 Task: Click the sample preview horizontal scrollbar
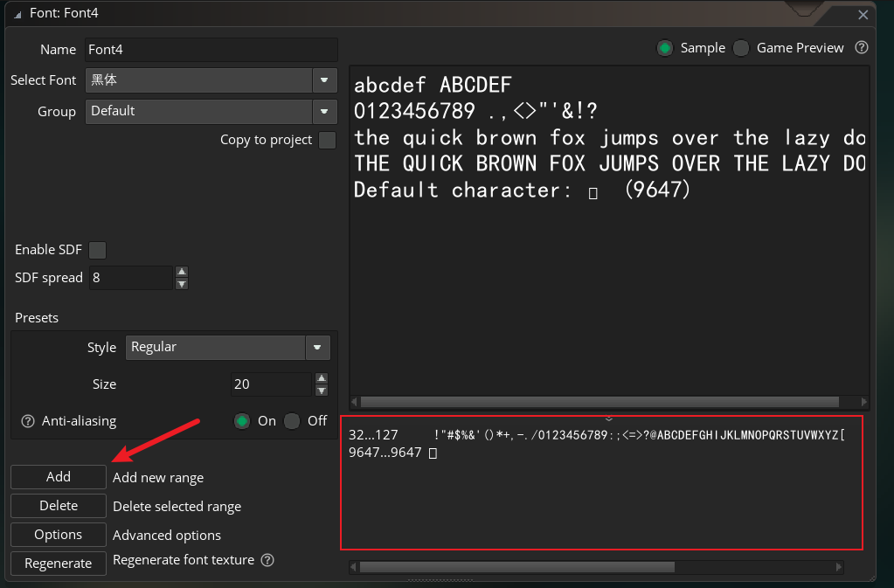pyautogui.click(x=599, y=402)
